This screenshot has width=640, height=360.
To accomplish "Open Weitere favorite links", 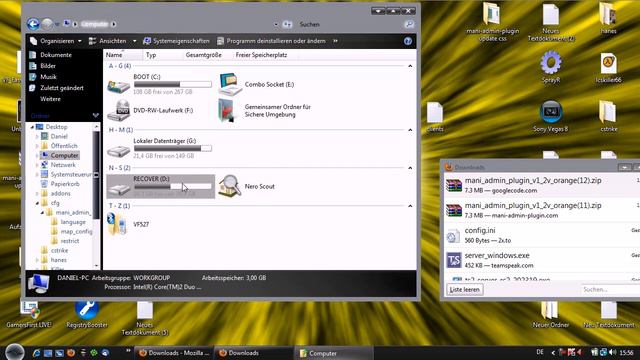I will point(50,99).
